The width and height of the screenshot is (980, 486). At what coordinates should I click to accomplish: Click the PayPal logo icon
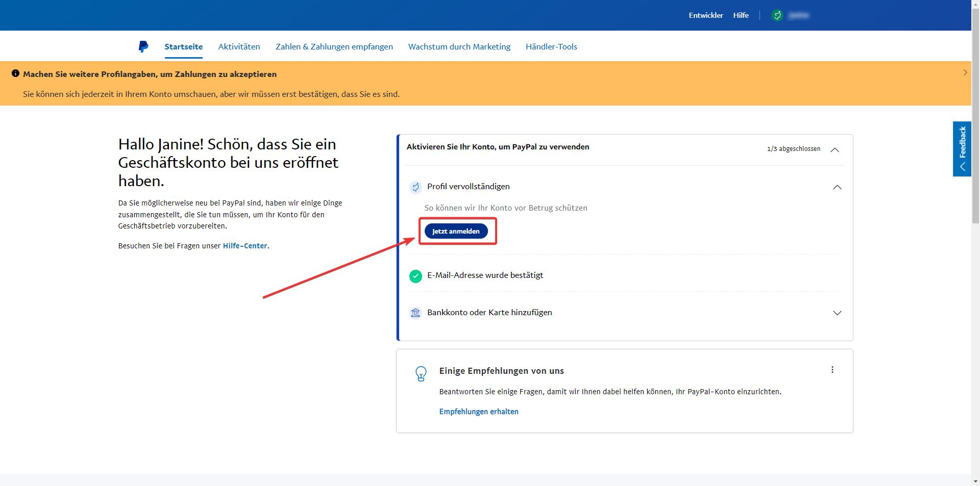(143, 46)
